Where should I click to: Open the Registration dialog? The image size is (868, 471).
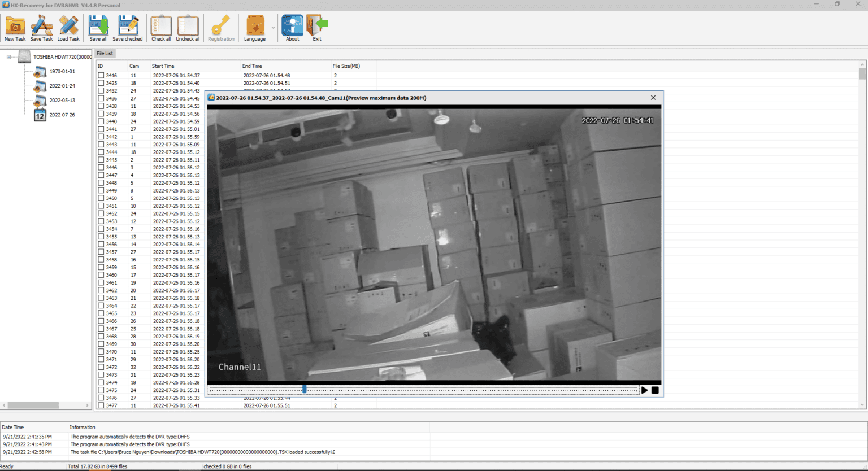(x=220, y=27)
